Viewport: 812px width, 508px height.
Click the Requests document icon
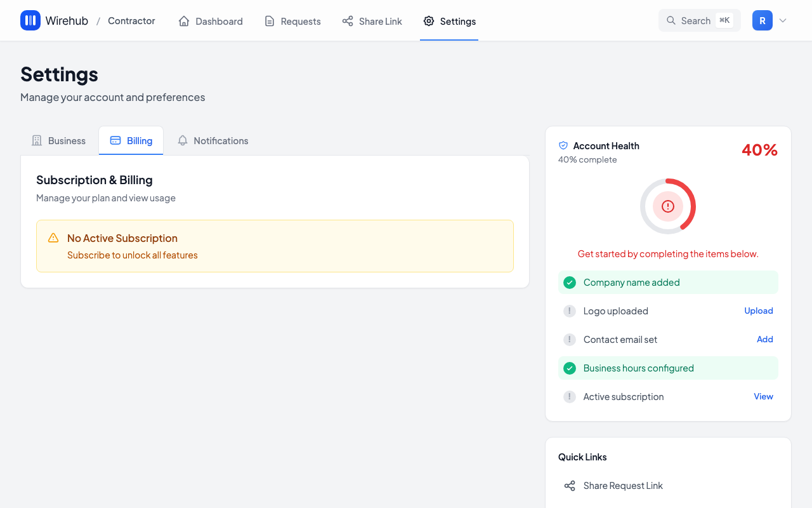270,21
